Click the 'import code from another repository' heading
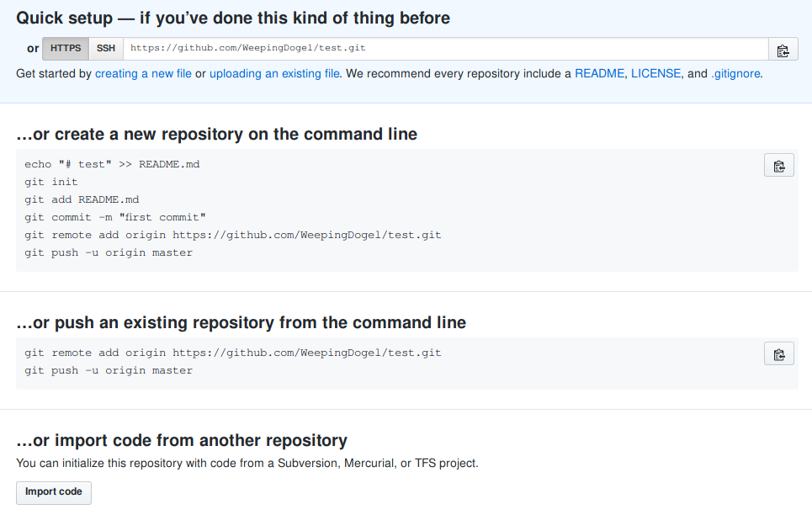 pyautogui.click(x=182, y=440)
